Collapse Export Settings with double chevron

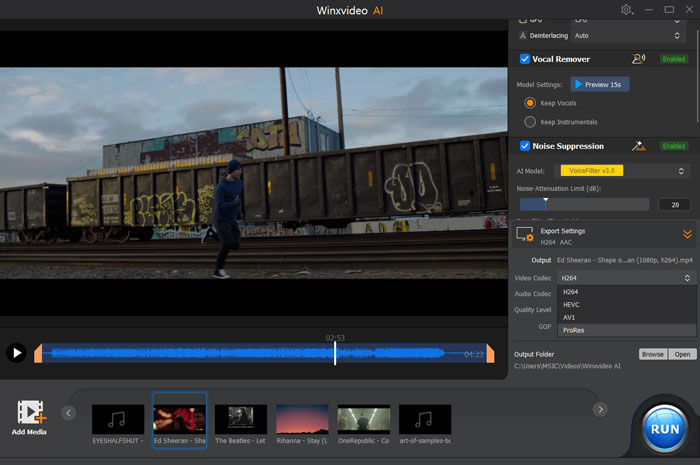(687, 234)
